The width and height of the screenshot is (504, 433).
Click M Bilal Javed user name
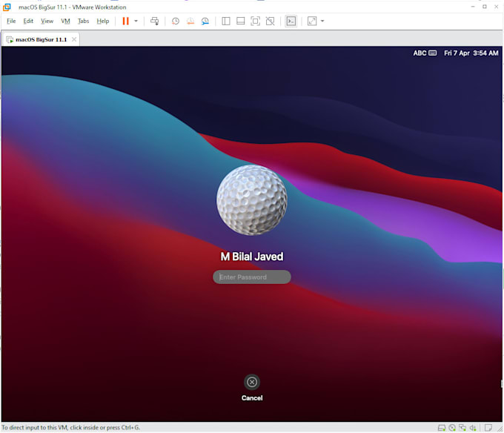pos(252,257)
